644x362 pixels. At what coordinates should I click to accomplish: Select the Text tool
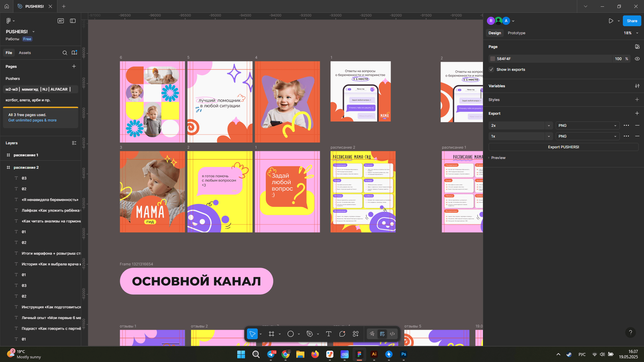tap(329, 334)
